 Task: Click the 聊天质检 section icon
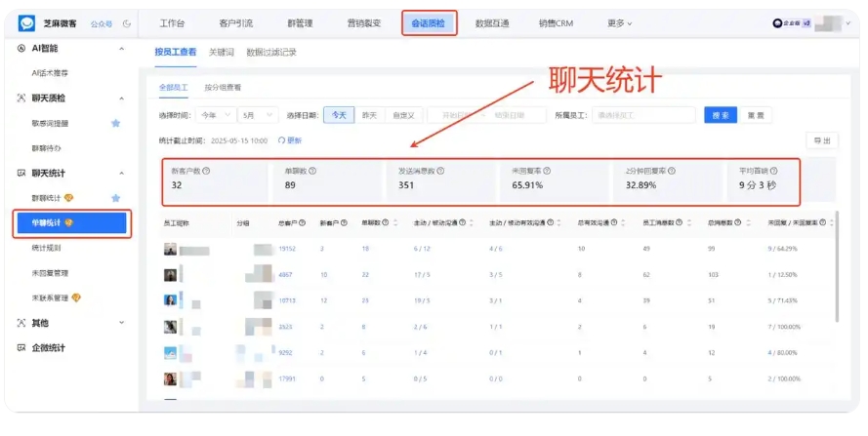pos(21,98)
